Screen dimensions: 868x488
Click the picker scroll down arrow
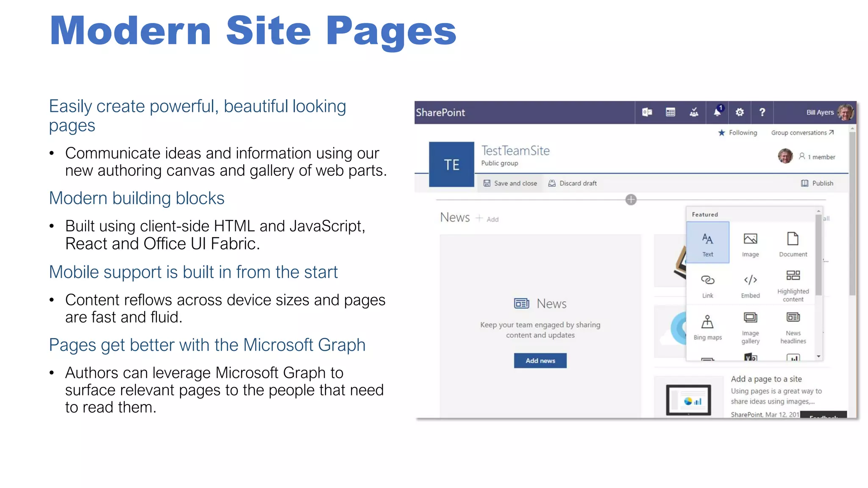(x=818, y=357)
